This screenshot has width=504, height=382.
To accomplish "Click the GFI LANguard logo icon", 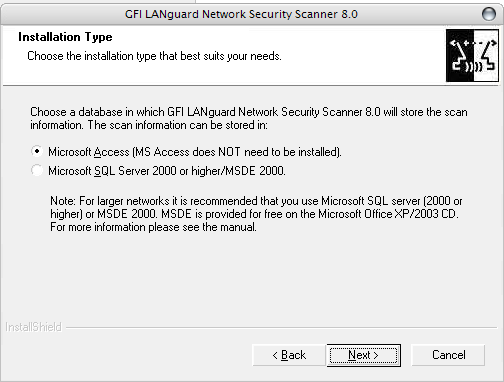I will [x=472, y=55].
